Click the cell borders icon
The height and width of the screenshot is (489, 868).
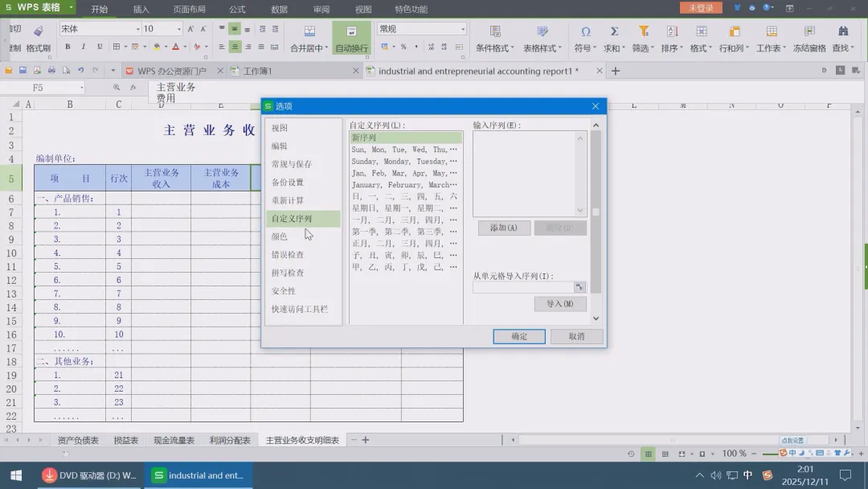(x=117, y=47)
